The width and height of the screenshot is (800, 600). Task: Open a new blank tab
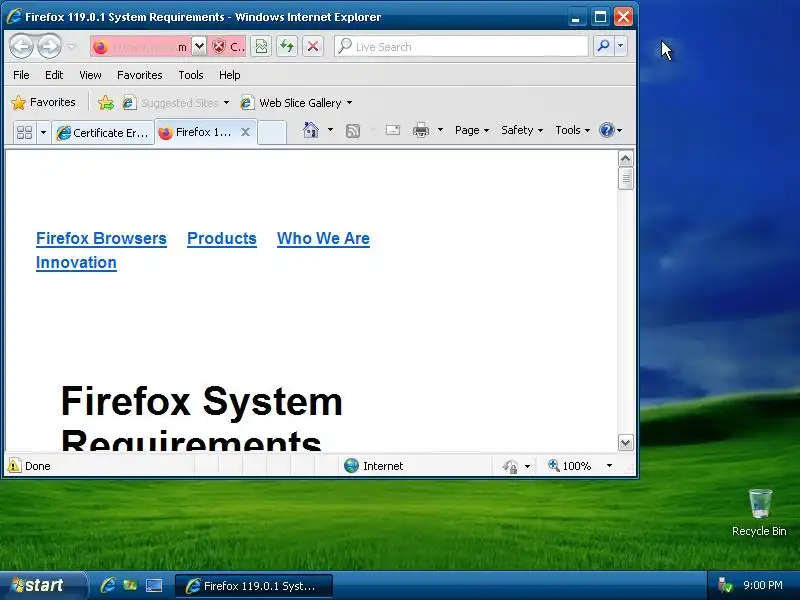pos(272,133)
